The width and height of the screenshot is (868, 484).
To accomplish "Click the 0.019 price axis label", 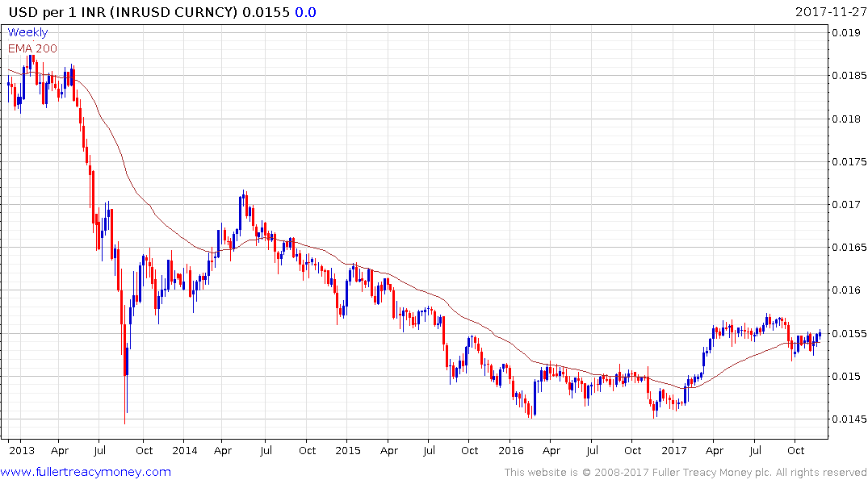I will point(846,32).
